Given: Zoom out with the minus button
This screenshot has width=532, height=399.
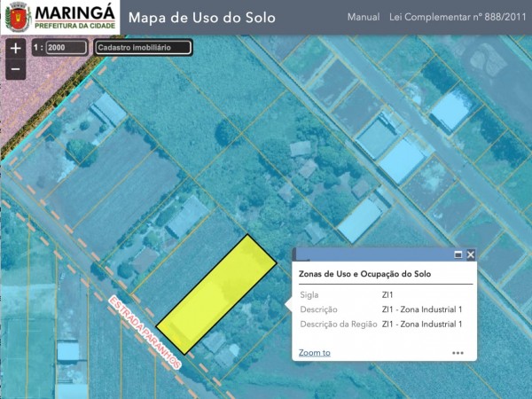Looking at the screenshot, I should pos(15,69).
